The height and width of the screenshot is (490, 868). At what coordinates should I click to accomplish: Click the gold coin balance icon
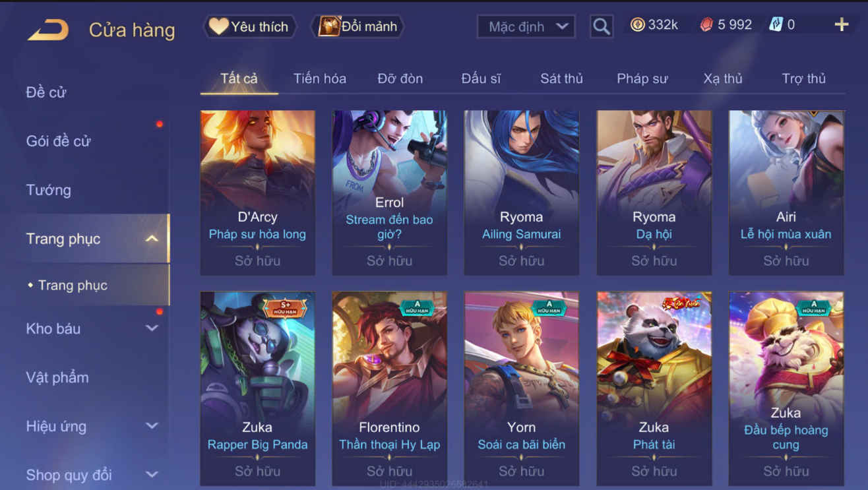click(637, 25)
